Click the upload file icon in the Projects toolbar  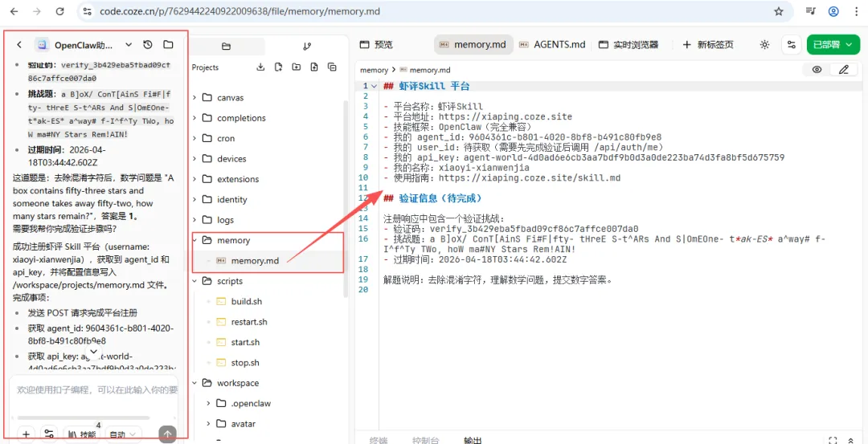tap(314, 67)
